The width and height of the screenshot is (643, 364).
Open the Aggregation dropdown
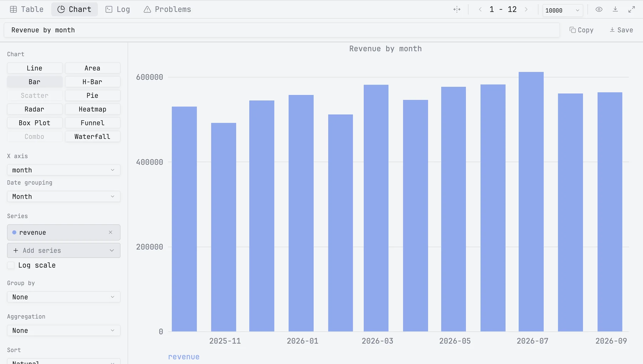(x=64, y=330)
